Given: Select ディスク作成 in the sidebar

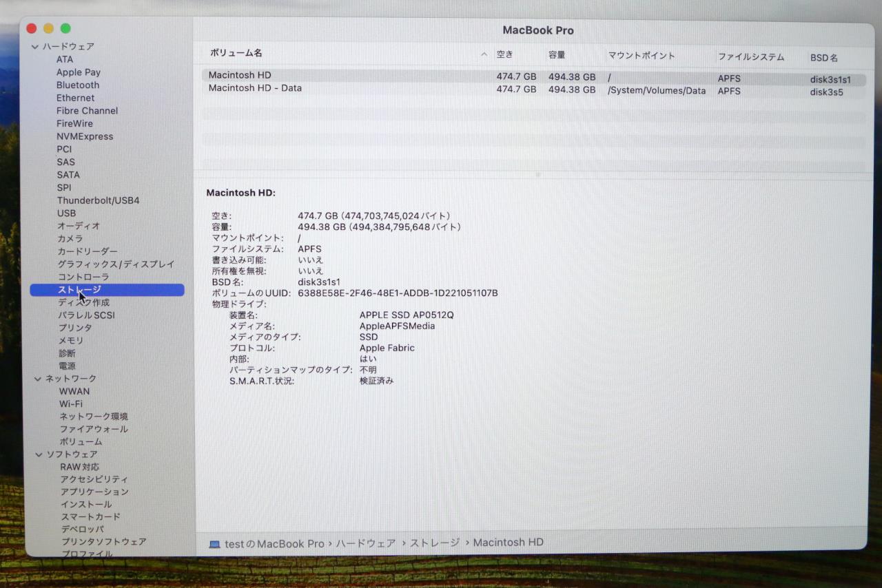Looking at the screenshot, I should click(83, 302).
